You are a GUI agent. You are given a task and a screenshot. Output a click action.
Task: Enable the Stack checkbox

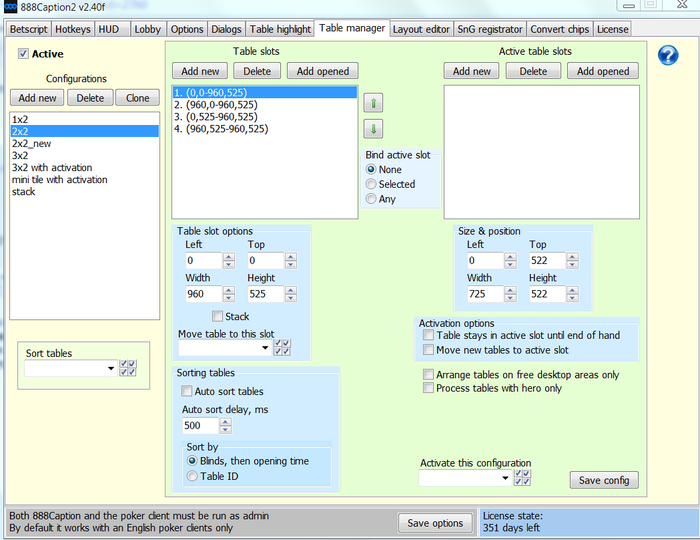(x=217, y=316)
